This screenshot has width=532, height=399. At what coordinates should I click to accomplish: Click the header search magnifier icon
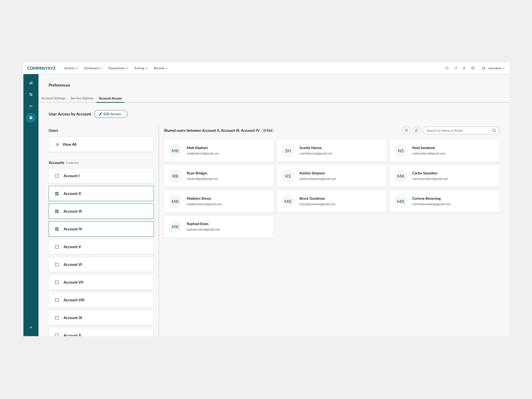pos(447,68)
